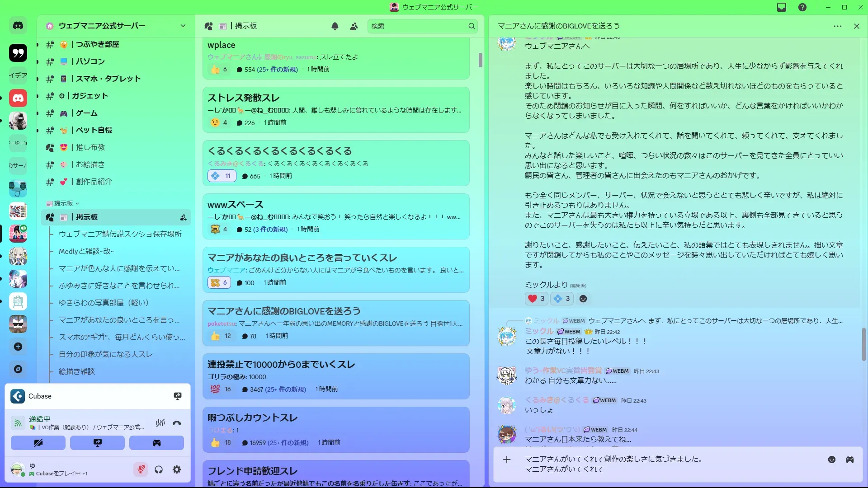Expand ウェブマニア公式サーバー server dropdown
The width and height of the screenshot is (868, 488).
tap(183, 26)
